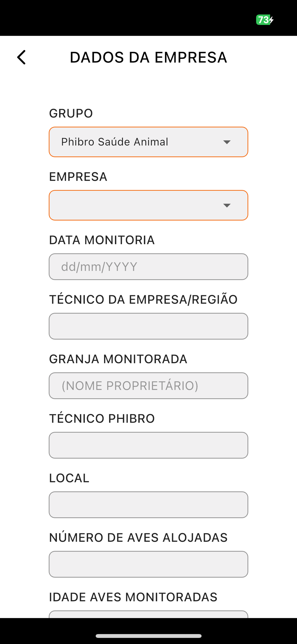Image resolution: width=297 pixels, height=644 pixels.
Task: Click the LOCAL input field
Action: (x=148, y=505)
